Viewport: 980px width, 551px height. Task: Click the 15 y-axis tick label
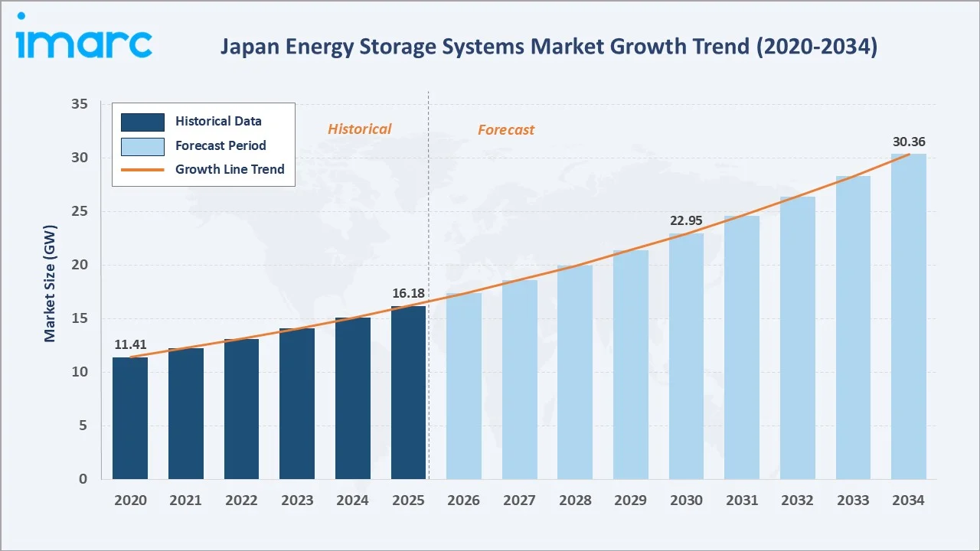point(80,318)
